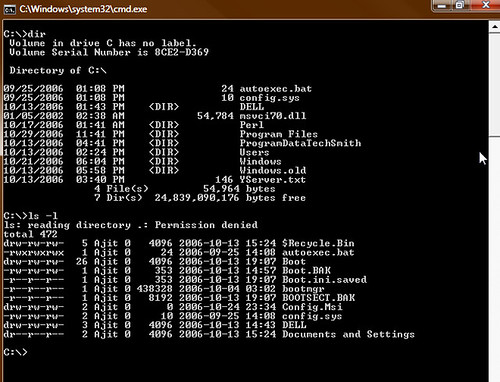500x382 pixels.
Task: Click the 'ls -l' command text
Action: [43, 216]
